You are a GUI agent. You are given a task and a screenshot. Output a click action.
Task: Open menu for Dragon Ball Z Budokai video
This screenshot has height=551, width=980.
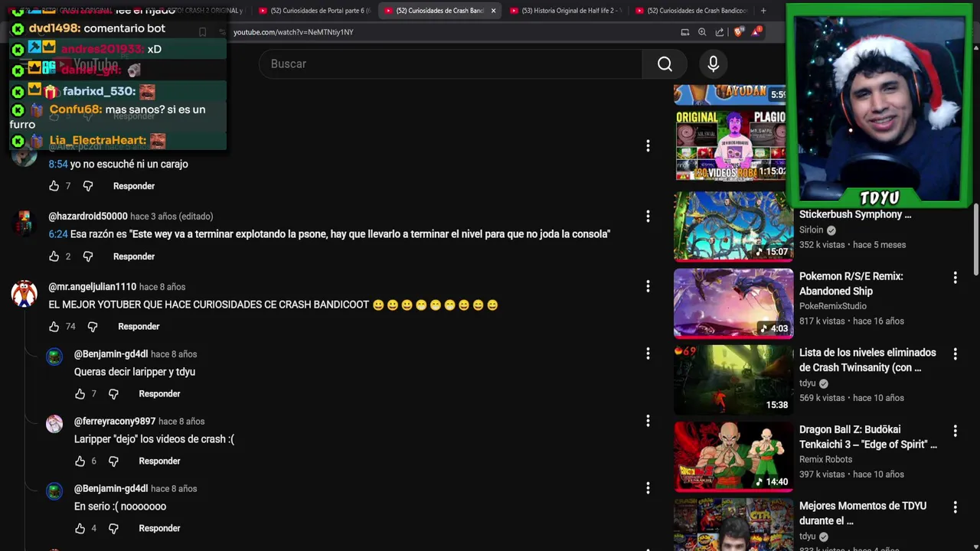955,430
